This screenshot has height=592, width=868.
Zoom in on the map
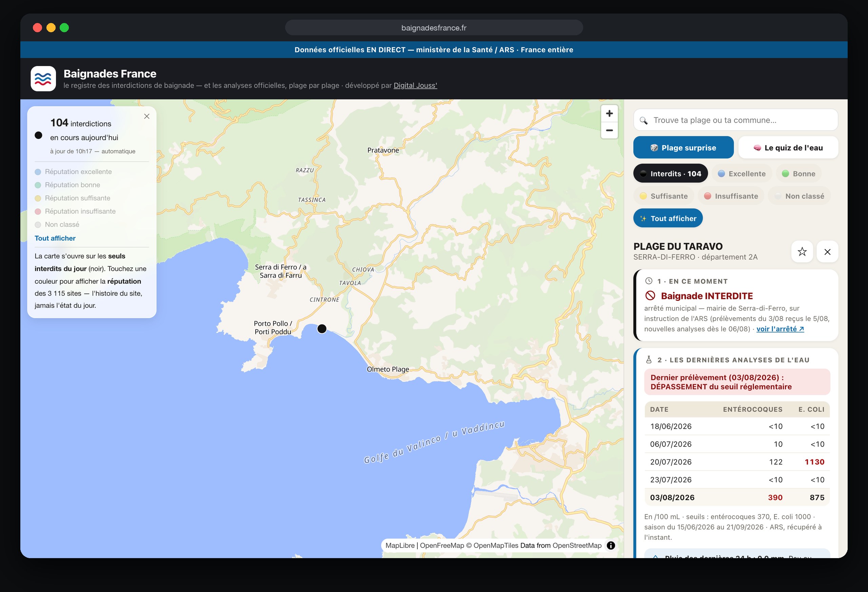coord(609,114)
